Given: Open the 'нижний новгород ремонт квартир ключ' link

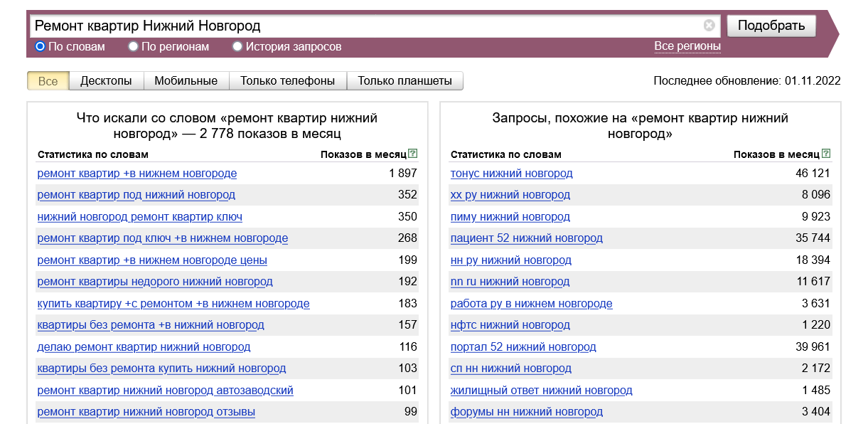Looking at the screenshot, I should coord(139,217).
